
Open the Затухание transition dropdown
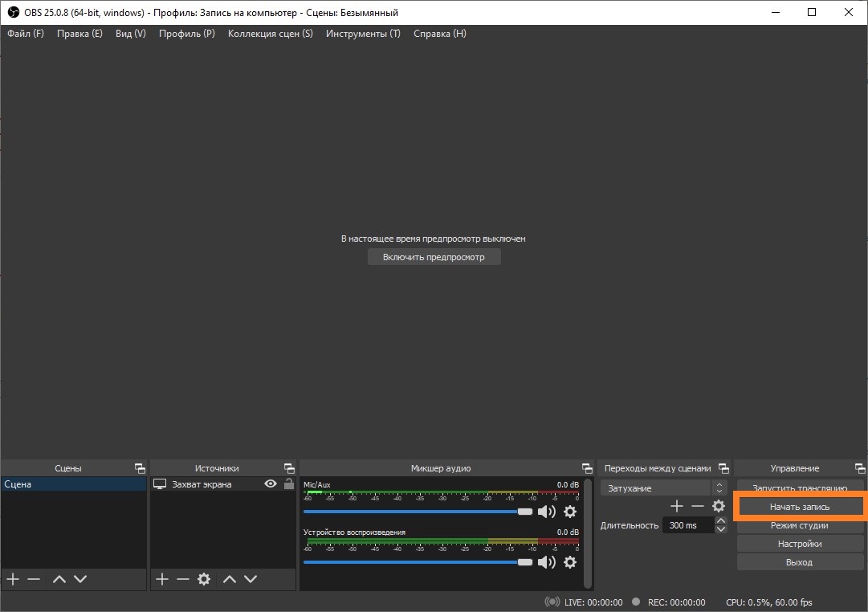click(663, 488)
